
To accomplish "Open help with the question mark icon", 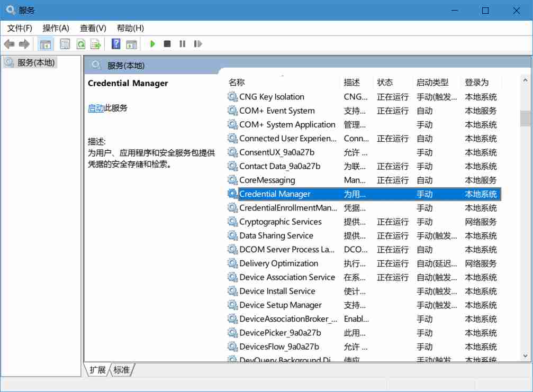I will [115, 44].
